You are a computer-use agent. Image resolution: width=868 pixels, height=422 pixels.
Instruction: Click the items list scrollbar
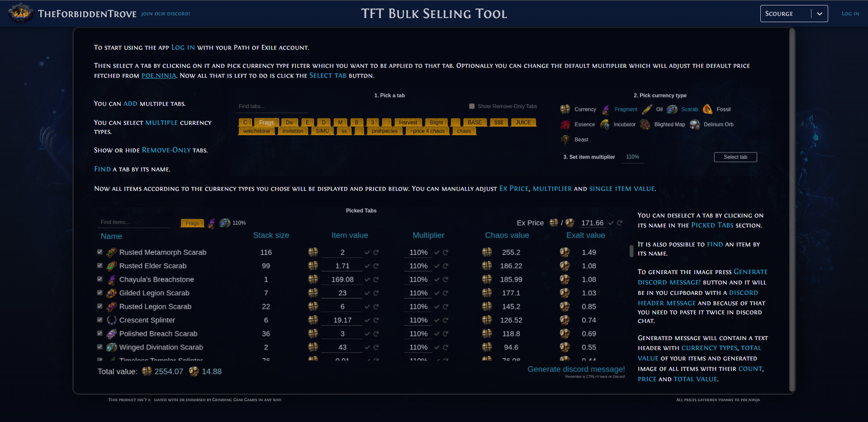click(x=631, y=251)
